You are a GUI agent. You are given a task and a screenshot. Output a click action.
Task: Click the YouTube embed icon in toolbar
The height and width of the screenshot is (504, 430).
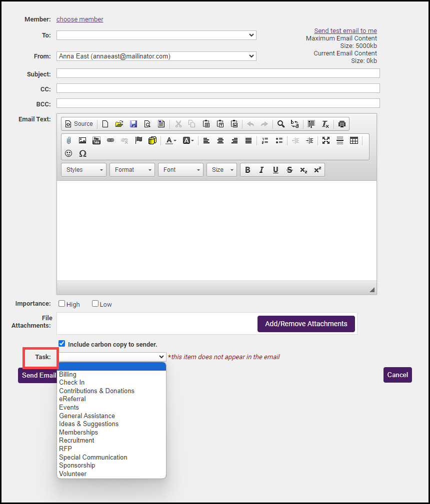(96, 140)
